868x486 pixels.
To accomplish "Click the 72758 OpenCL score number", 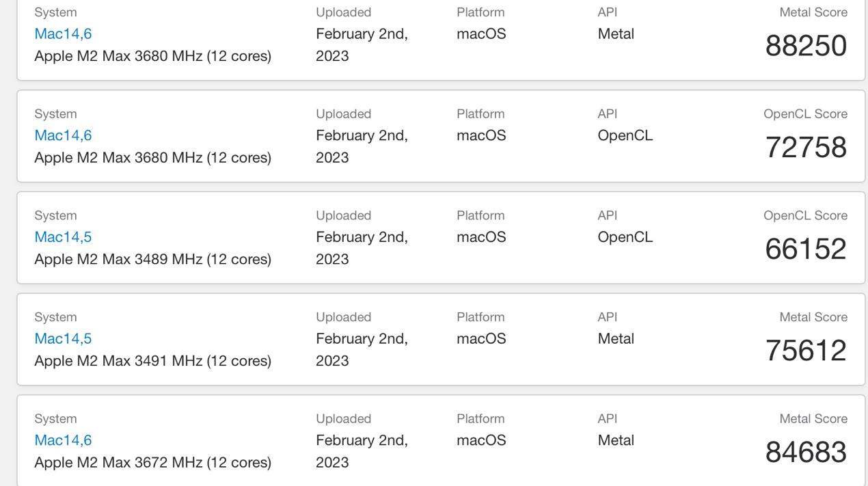I will (806, 148).
